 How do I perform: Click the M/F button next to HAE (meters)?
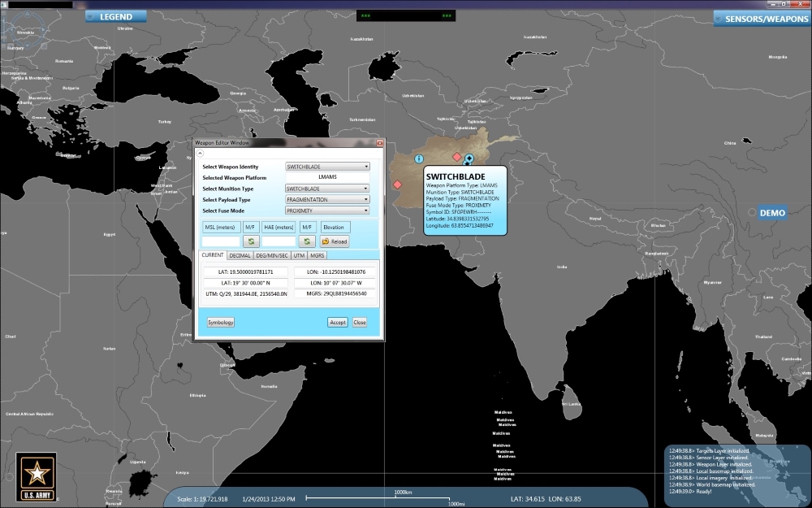click(x=307, y=227)
